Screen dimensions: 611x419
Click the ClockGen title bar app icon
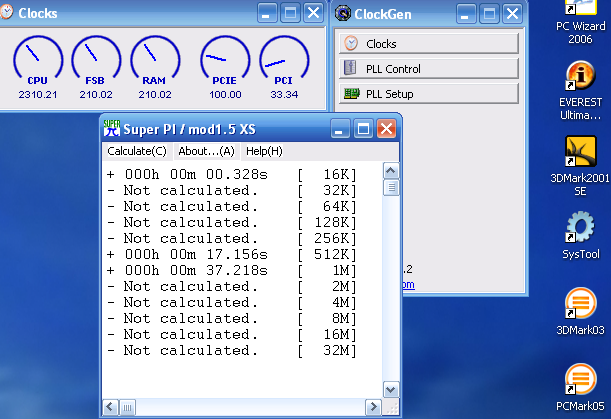[x=343, y=14]
